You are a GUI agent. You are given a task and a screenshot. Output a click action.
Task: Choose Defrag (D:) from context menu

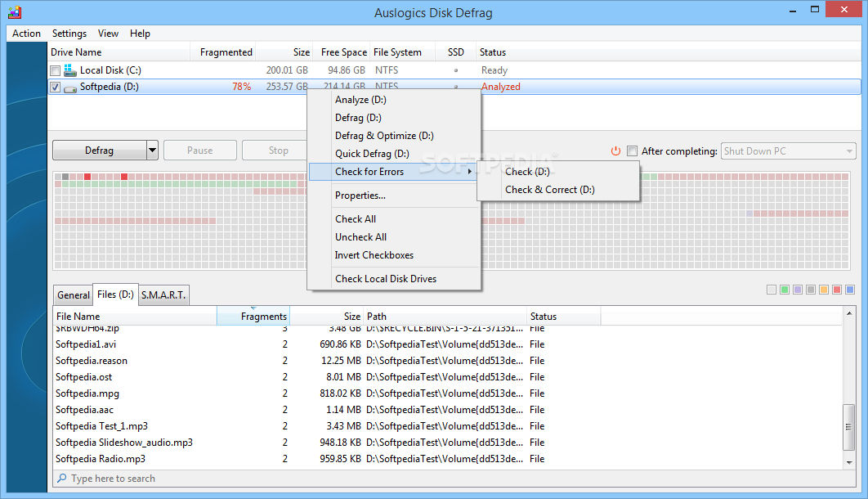[394, 118]
